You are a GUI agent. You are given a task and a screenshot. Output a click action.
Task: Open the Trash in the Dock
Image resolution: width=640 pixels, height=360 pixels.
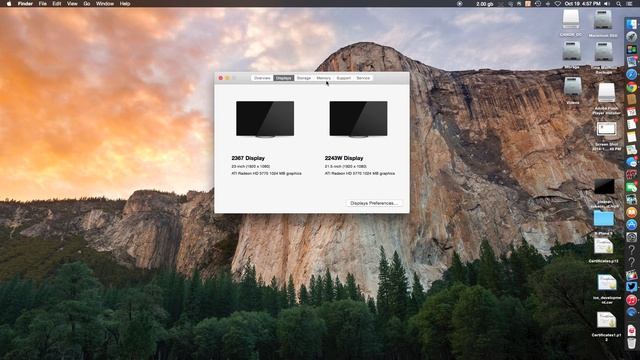click(x=631, y=342)
